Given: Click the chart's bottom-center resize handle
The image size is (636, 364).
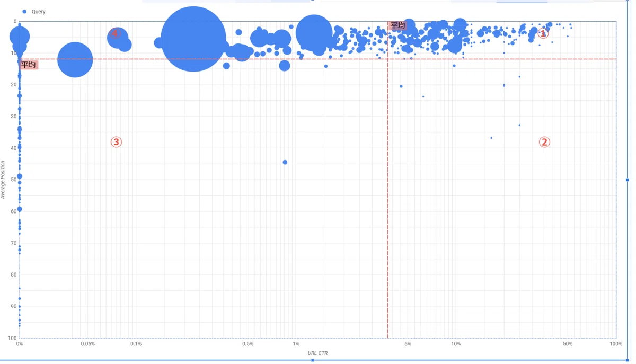Looking at the screenshot, I should (312, 360).
